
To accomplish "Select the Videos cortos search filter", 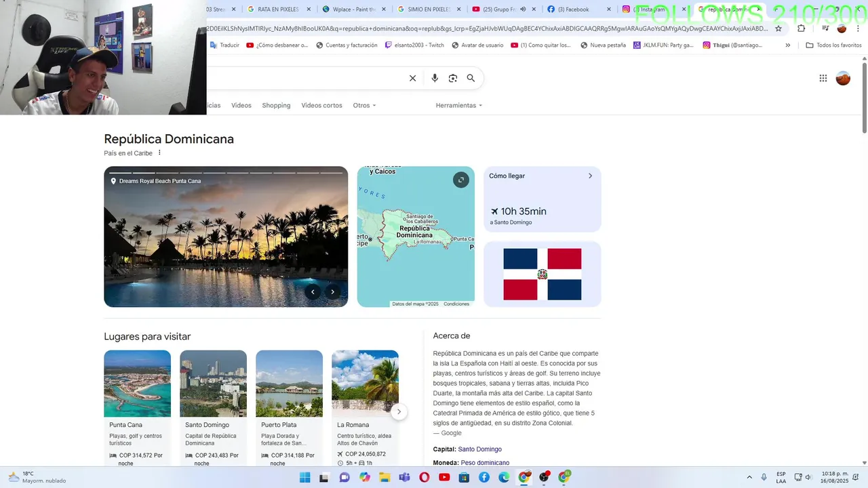I will pos(321,106).
